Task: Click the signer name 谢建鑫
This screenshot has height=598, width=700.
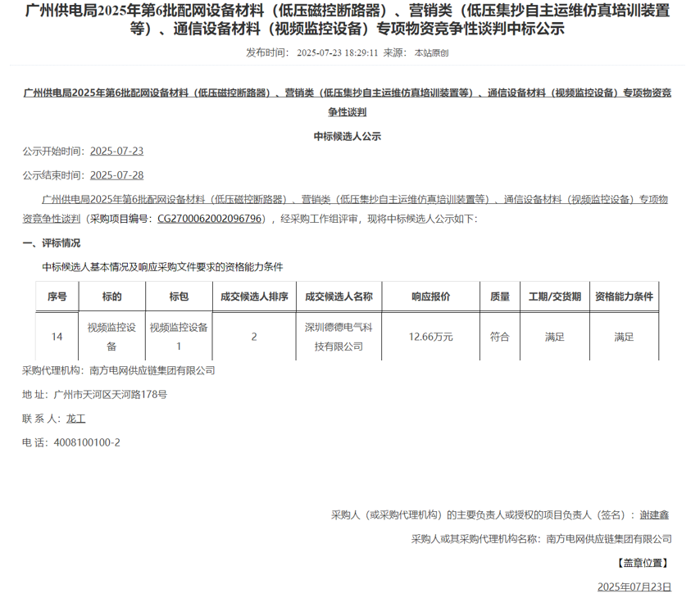Action: click(x=652, y=517)
